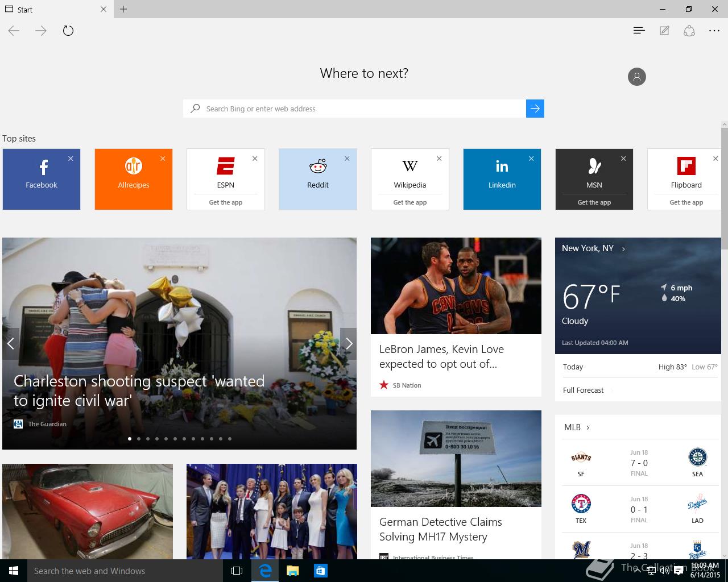This screenshot has width=728, height=582.
Task: Click the Search Bing address field
Action: (354, 109)
